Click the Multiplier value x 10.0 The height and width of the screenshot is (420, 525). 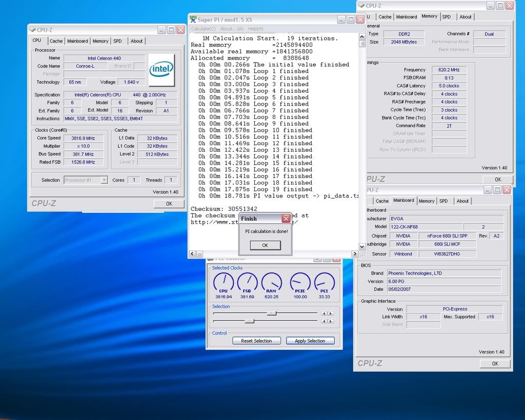point(84,146)
